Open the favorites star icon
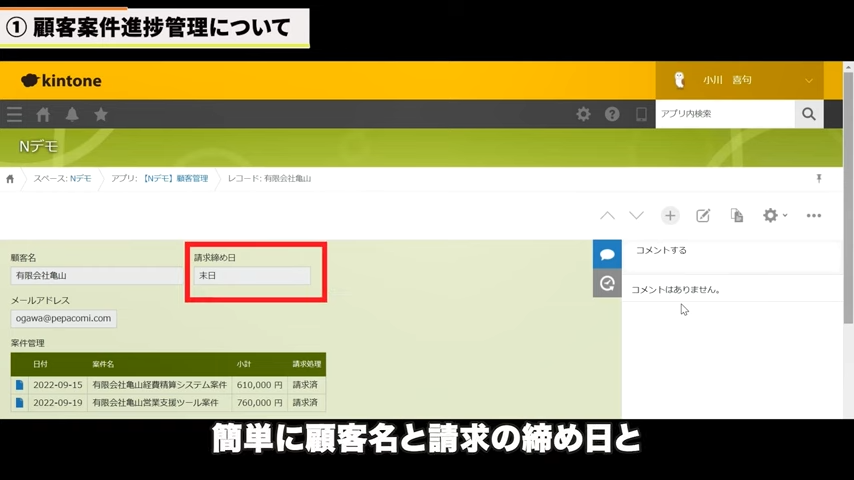This screenshot has height=480, width=854. click(101, 114)
